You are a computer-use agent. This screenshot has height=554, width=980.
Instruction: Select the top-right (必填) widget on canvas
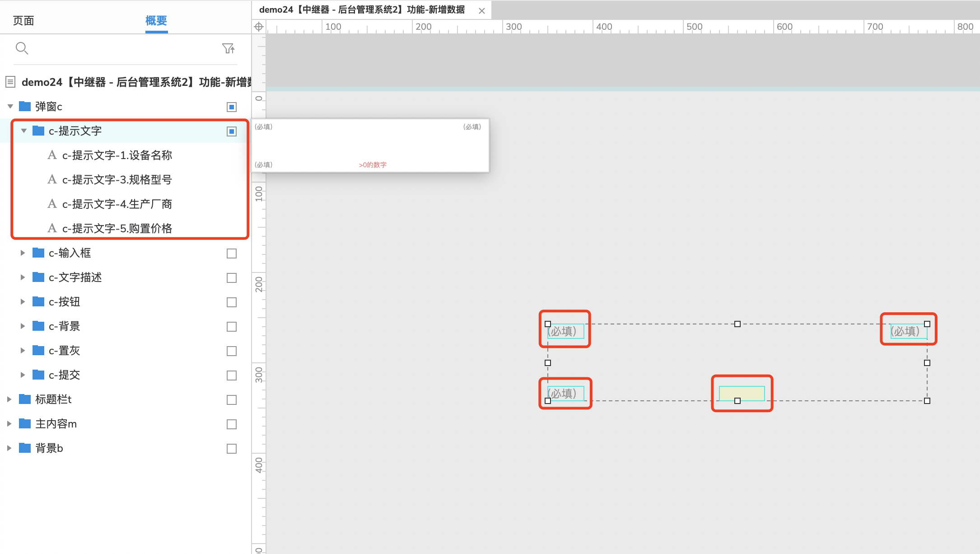(909, 331)
